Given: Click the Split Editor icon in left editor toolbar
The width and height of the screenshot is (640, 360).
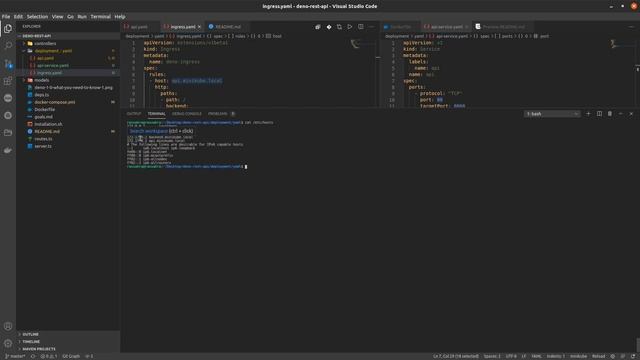Looking at the screenshot, I should (x=360, y=27).
